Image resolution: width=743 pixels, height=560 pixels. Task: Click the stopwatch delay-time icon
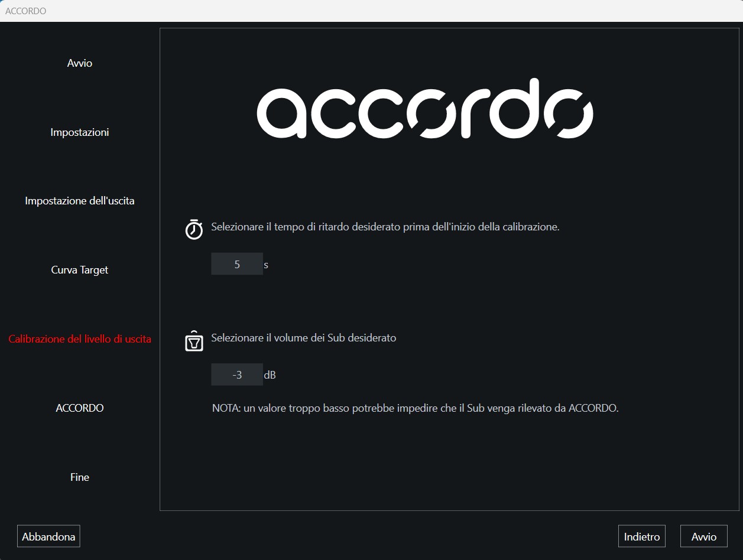pos(194,229)
